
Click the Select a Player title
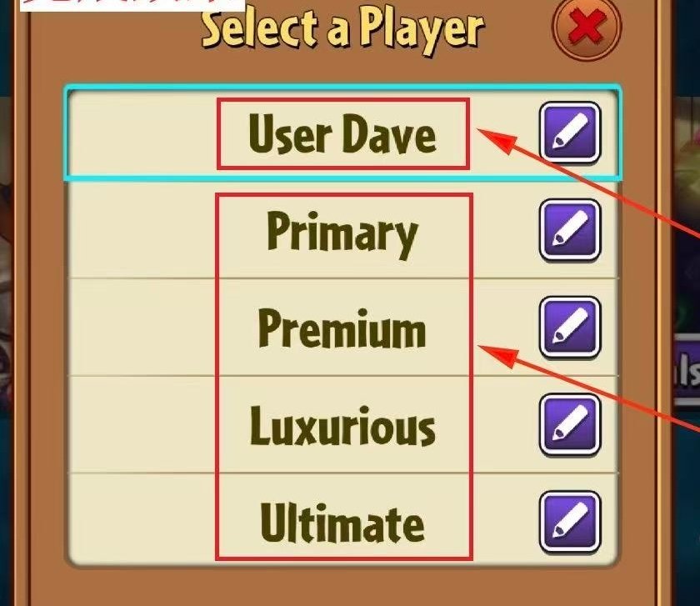pyautogui.click(x=342, y=29)
